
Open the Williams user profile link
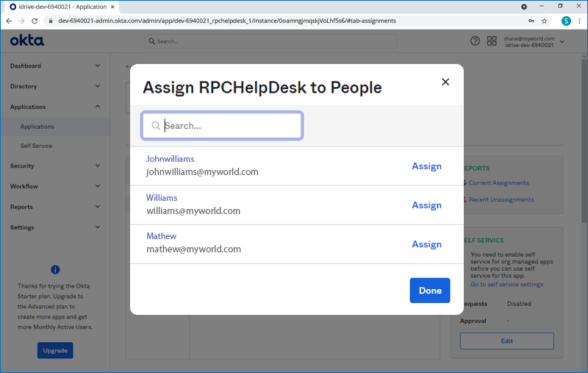point(162,198)
